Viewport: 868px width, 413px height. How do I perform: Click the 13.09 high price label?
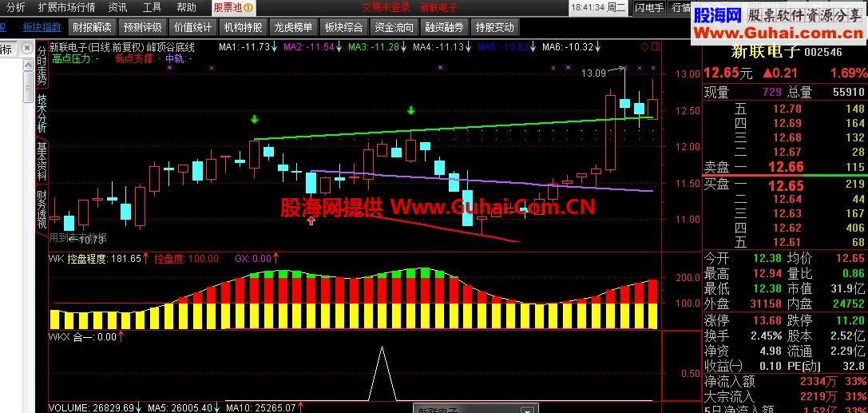click(594, 72)
